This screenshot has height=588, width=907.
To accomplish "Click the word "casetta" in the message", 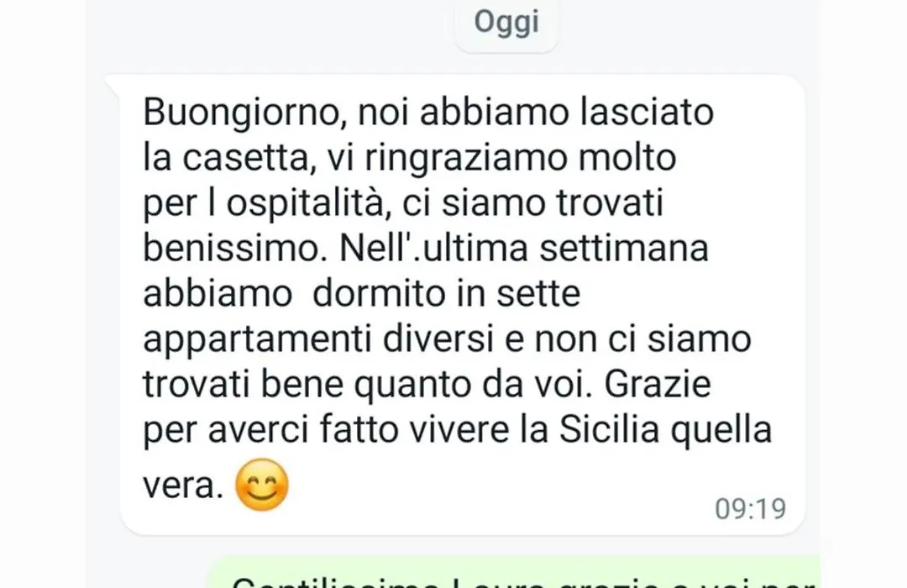I will click(249, 157).
